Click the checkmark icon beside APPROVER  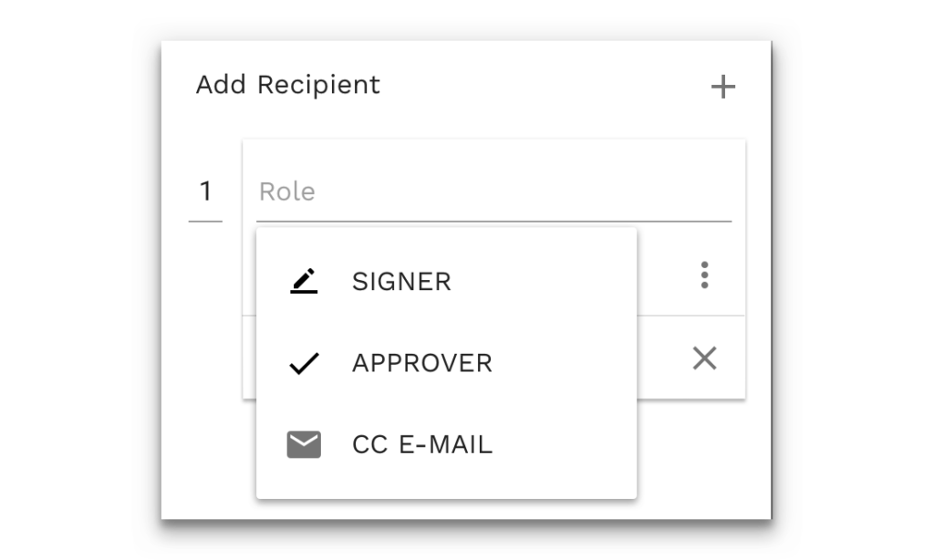tap(304, 363)
